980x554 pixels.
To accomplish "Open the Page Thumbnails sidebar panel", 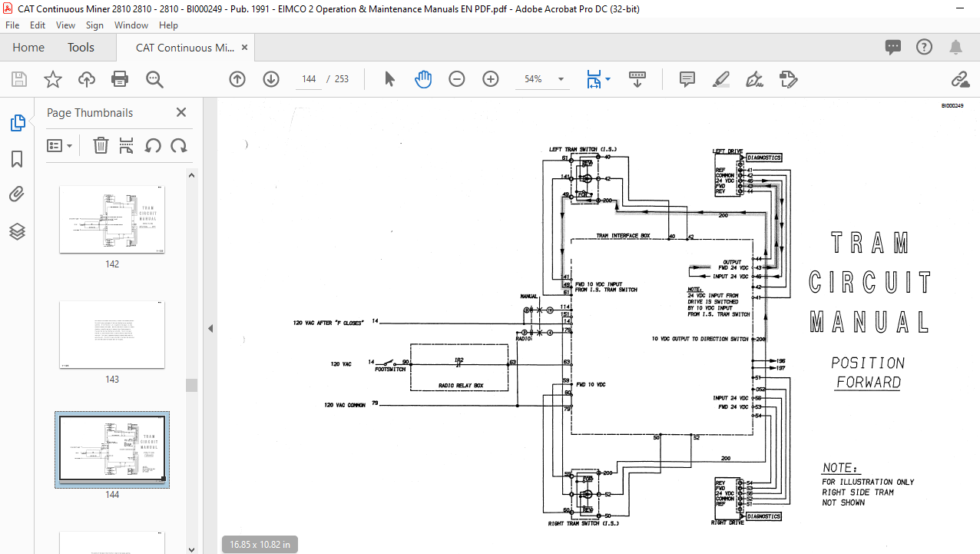I will click(x=17, y=123).
